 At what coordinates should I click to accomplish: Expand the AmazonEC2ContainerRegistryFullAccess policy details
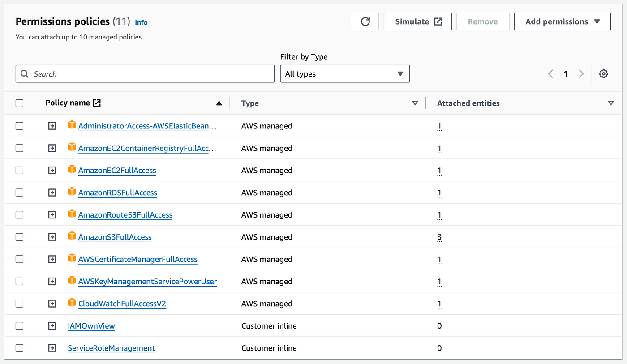[52, 149]
